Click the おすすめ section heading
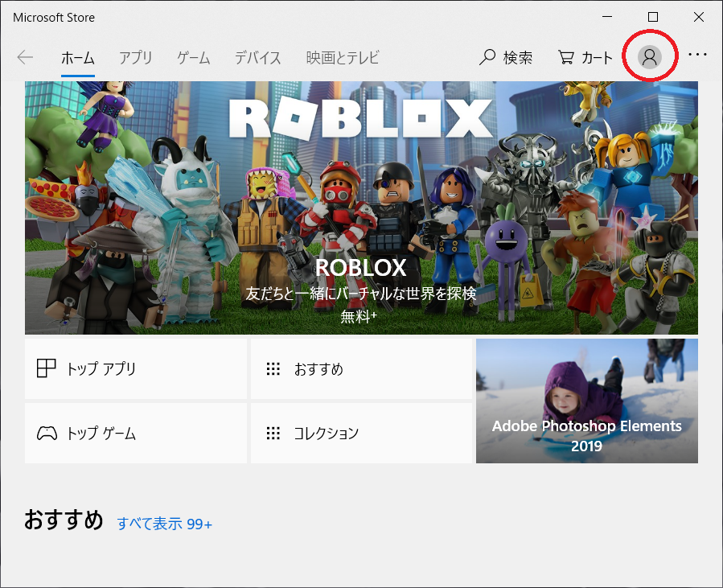Viewport: 723px width, 588px height. [x=64, y=520]
